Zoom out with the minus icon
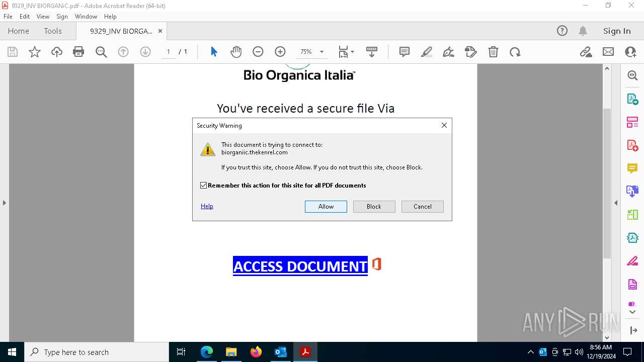Image resolution: width=644 pixels, height=362 pixels. pyautogui.click(x=258, y=52)
